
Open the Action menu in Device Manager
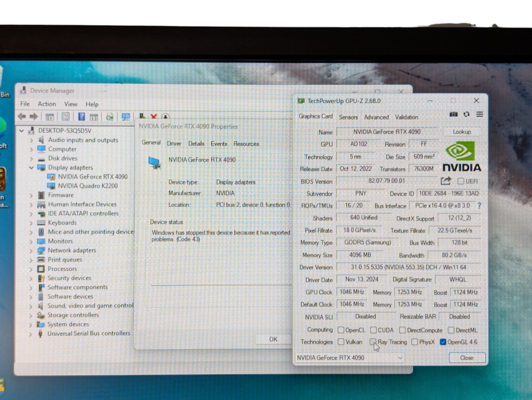(x=47, y=104)
